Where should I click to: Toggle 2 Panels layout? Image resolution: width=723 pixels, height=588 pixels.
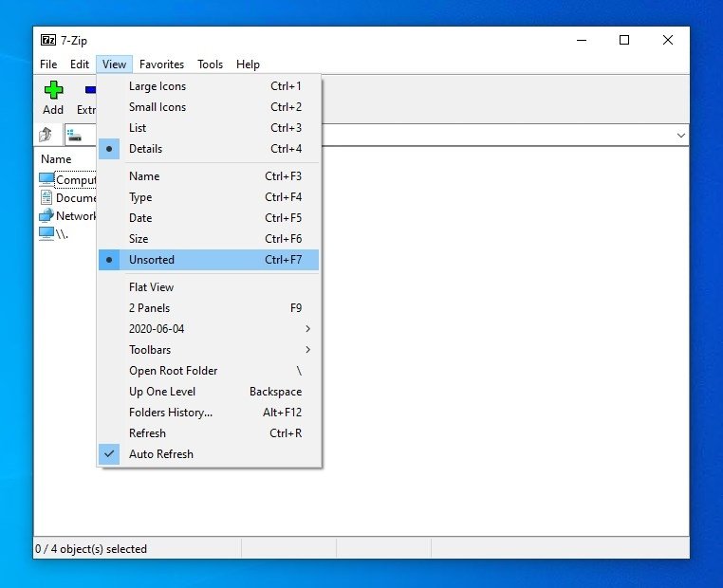(209, 308)
